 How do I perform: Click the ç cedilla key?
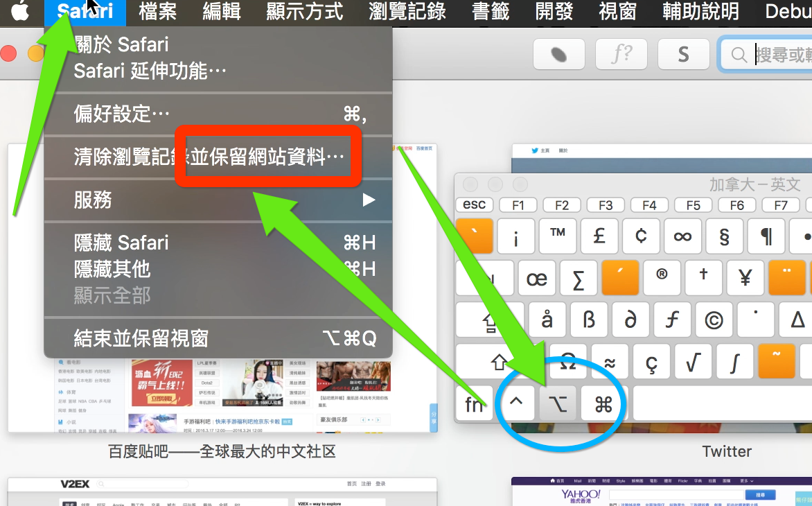pyautogui.click(x=651, y=362)
